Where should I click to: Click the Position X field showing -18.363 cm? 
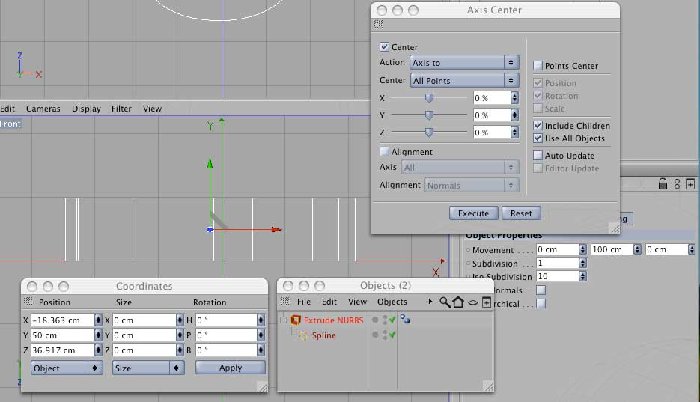pos(62,320)
